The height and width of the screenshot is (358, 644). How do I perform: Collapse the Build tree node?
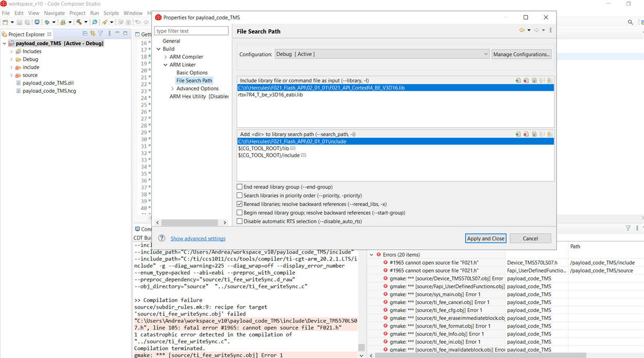[x=159, y=49]
